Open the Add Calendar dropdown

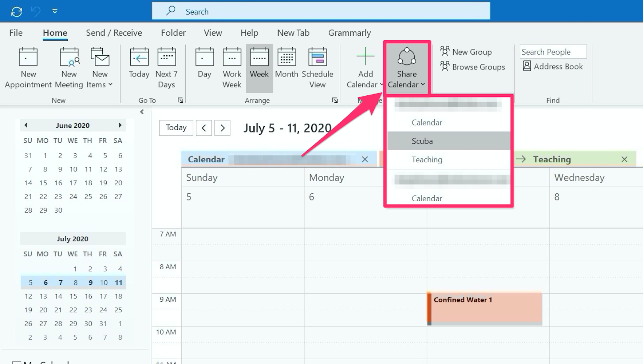tap(365, 68)
